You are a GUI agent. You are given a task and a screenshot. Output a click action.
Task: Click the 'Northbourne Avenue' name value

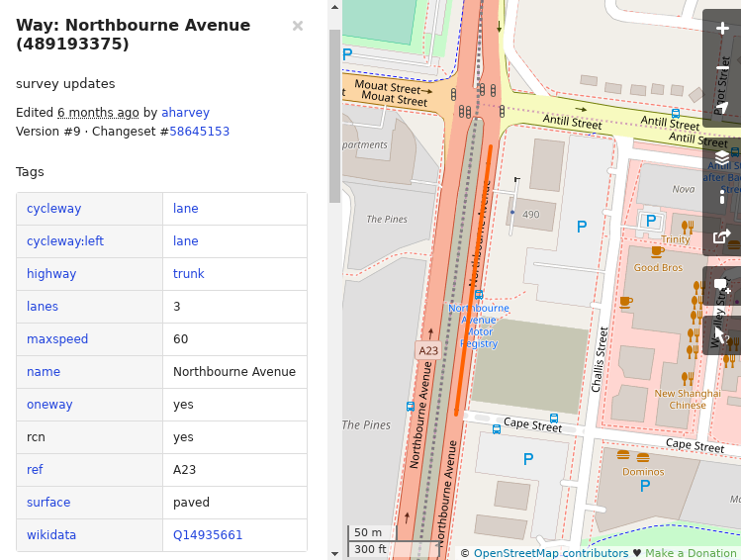click(x=234, y=372)
